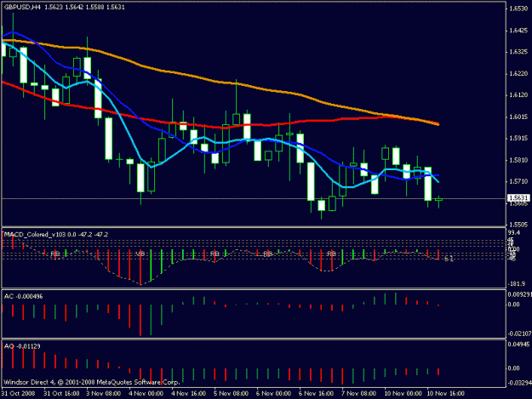Click the 1.5505 price axis label
Image resolution: width=532 pixels, height=399 pixels.
pos(518,225)
